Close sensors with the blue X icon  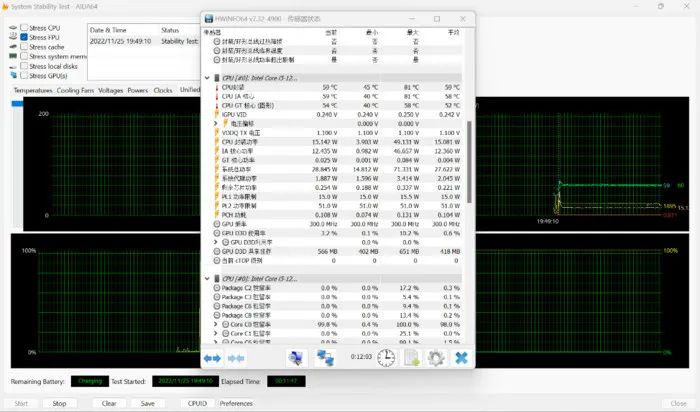click(x=461, y=358)
